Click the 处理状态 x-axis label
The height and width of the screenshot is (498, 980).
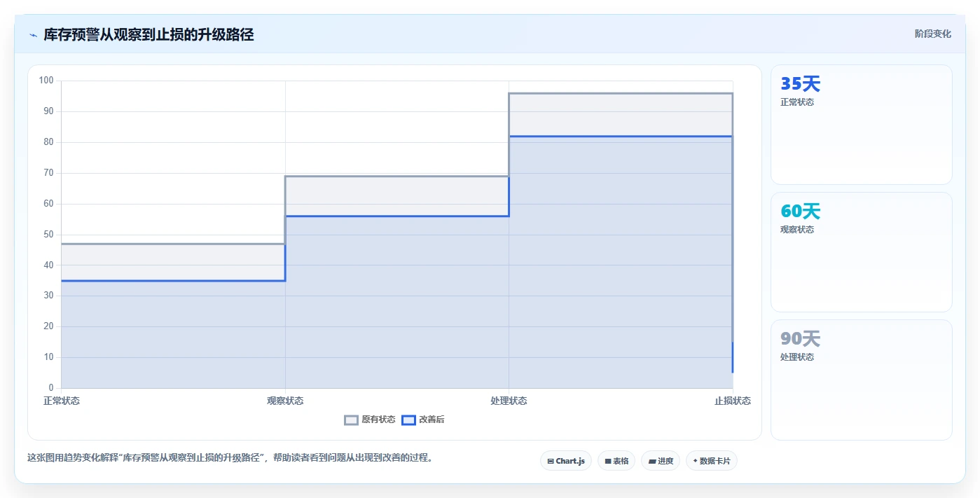(x=509, y=401)
